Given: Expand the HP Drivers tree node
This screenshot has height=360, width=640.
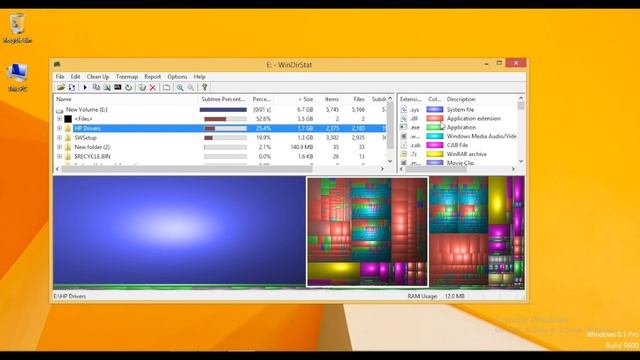Looking at the screenshot, I should coord(60,128).
